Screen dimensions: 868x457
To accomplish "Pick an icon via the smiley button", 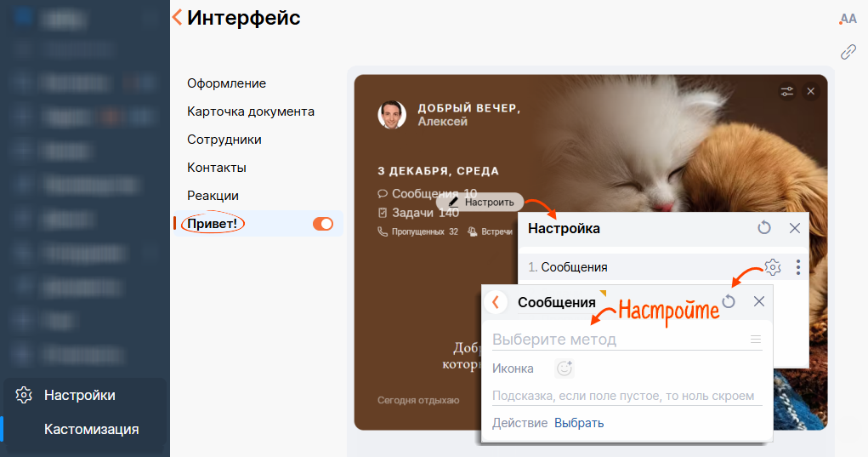I will point(564,368).
